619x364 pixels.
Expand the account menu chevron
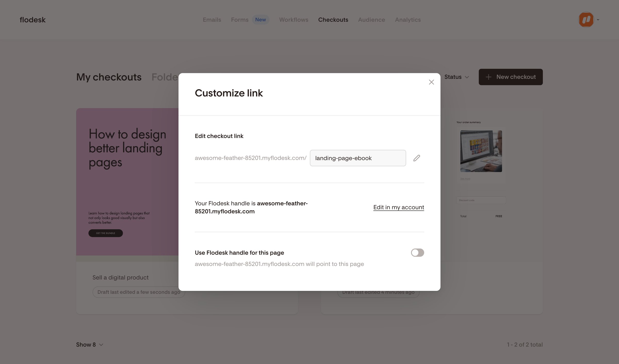point(598,20)
